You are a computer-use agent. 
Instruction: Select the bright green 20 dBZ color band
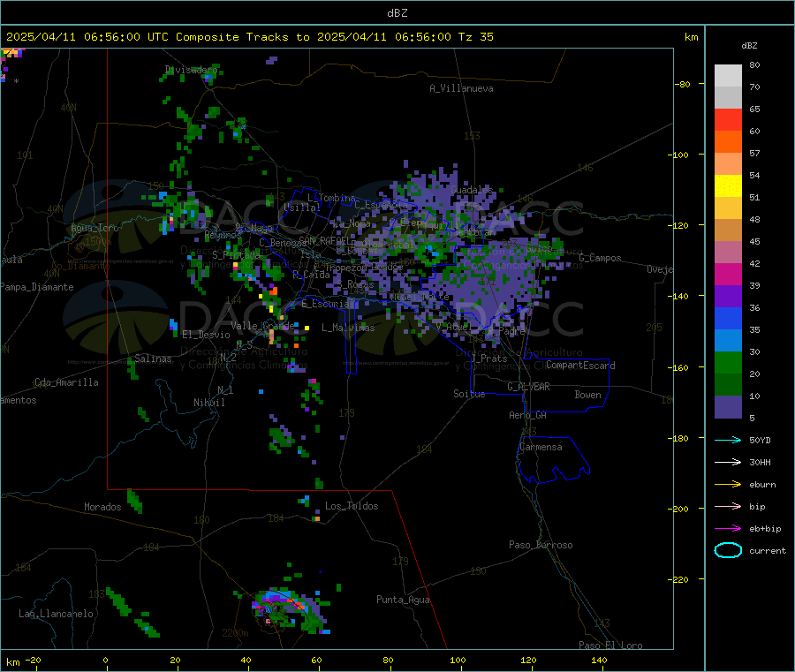click(728, 362)
